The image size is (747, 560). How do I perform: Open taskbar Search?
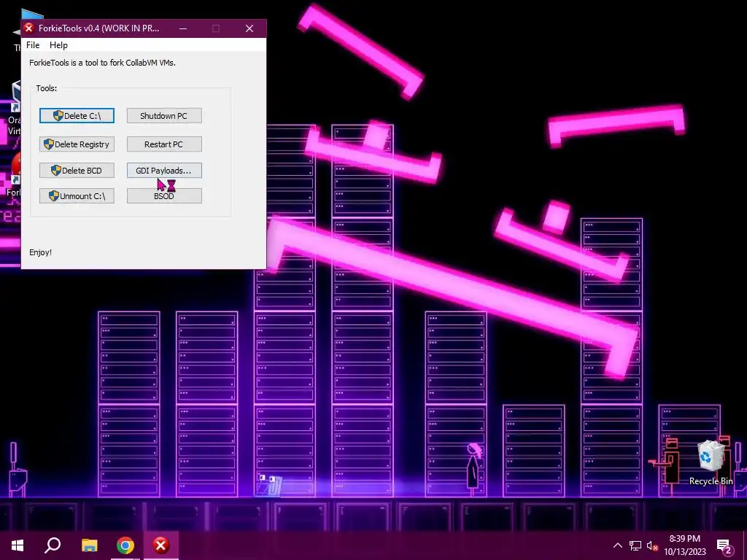point(53,545)
